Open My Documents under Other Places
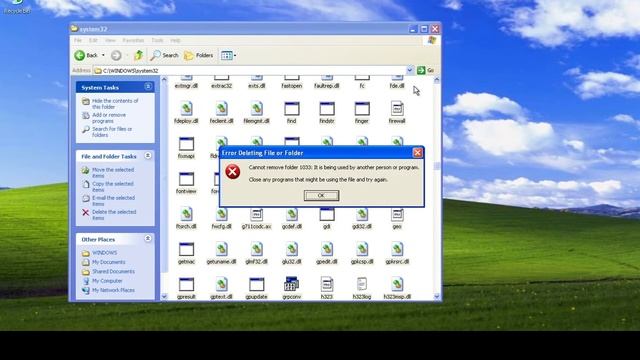Viewport: 640px width, 360px height. (x=108, y=262)
